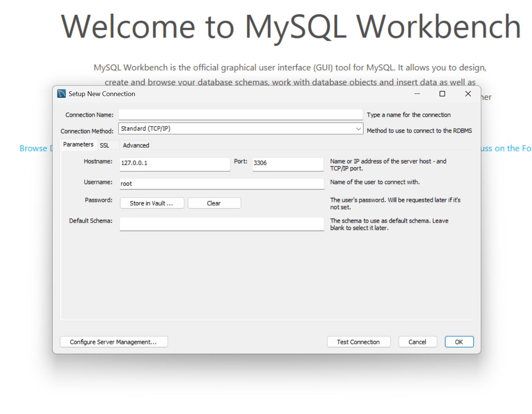532x414 pixels.
Task: Click Test Connection
Action: click(358, 342)
